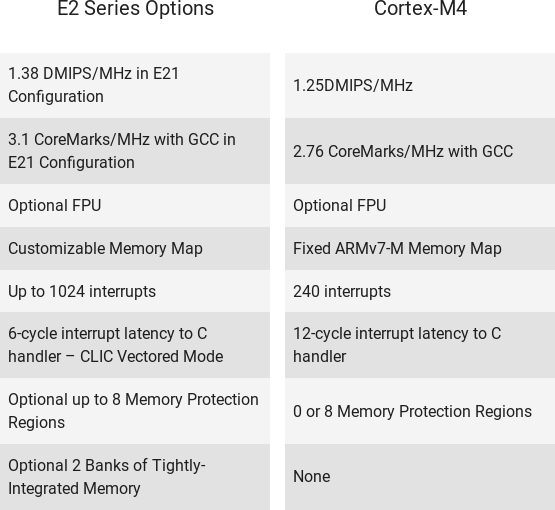Select the 1.38 DMIPS/MHz in E21 Configuration cell

pos(135,85)
